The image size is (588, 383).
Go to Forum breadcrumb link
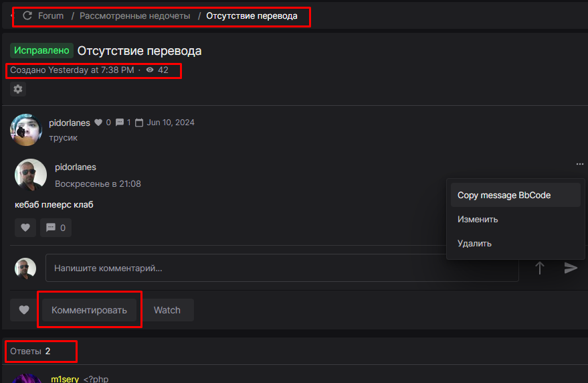[x=51, y=15]
